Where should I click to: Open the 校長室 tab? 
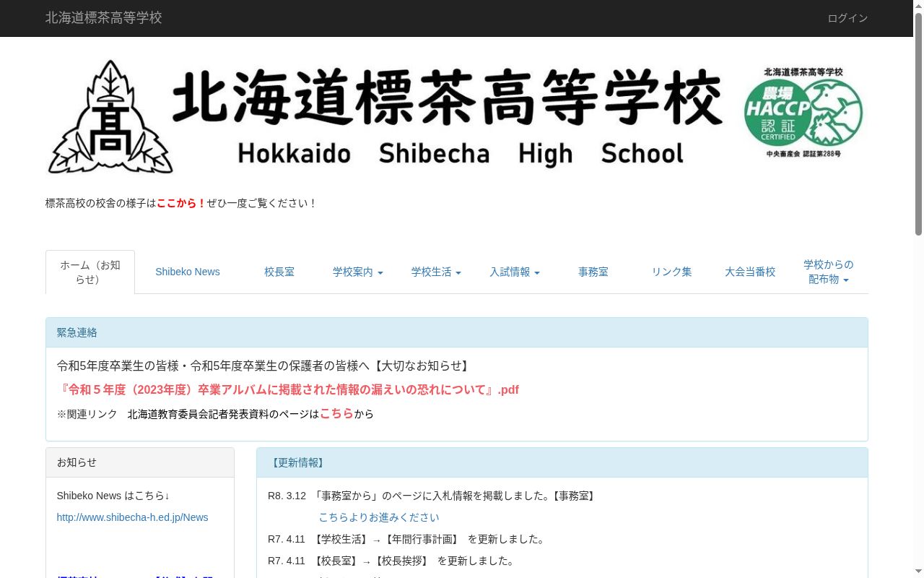click(x=279, y=272)
